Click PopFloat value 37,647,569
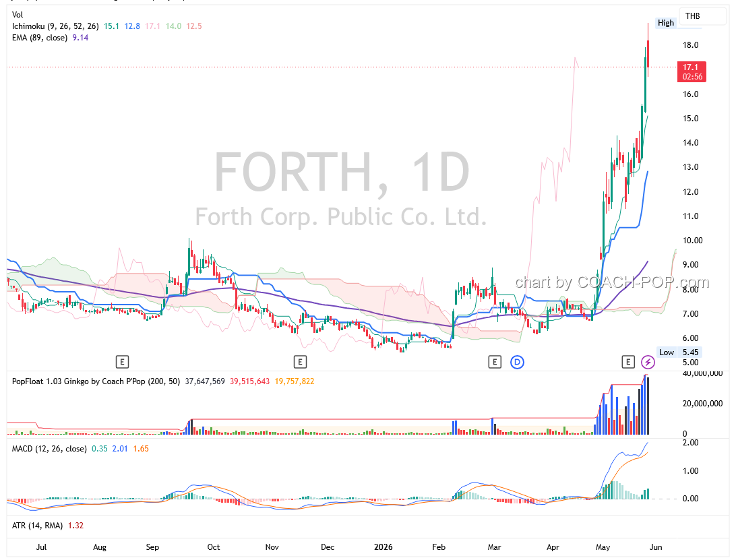The width and height of the screenshot is (736, 560). coord(205,381)
